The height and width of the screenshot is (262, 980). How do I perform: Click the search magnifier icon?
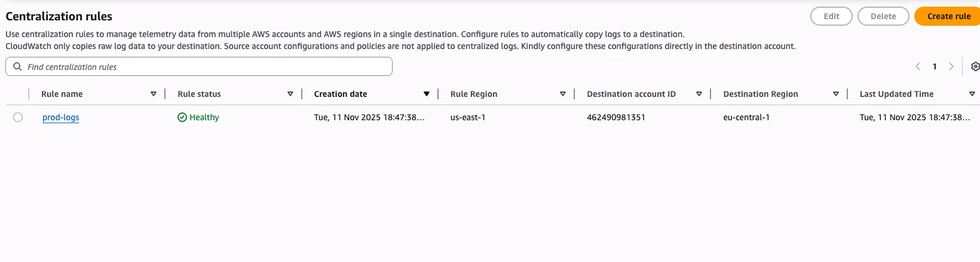pyautogui.click(x=17, y=66)
